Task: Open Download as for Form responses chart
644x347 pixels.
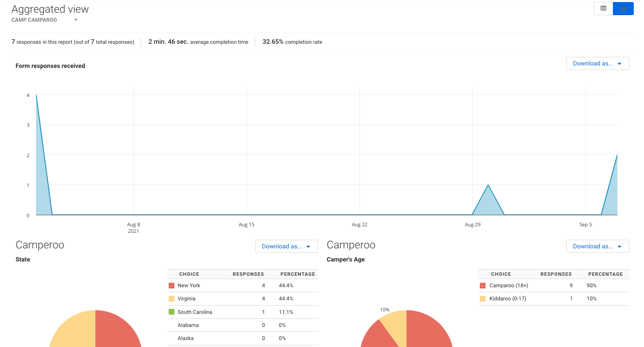Action: pos(597,63)
